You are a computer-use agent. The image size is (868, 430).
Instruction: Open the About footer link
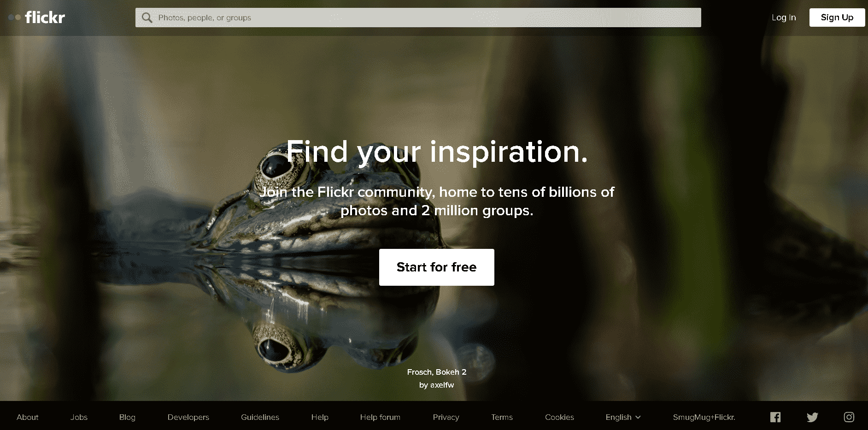28,417
